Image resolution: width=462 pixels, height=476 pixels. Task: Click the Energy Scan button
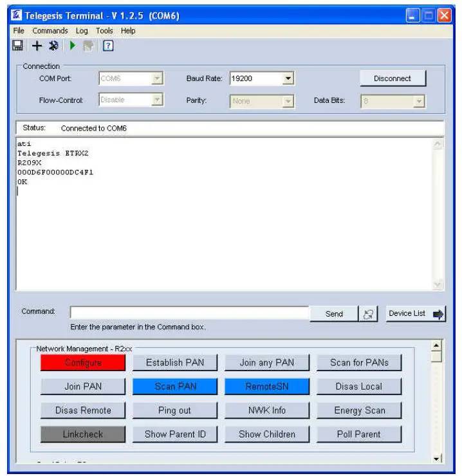(x=359, y=410)
